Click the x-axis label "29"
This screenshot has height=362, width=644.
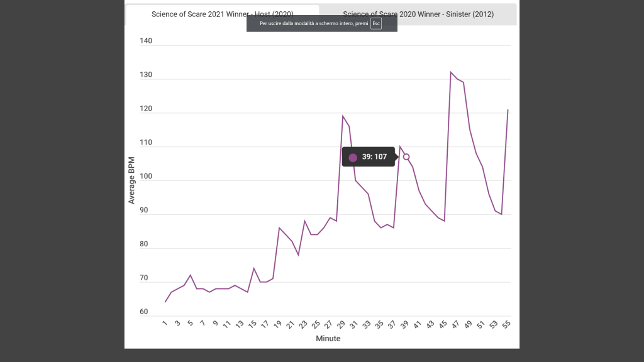tap(341, 324)
